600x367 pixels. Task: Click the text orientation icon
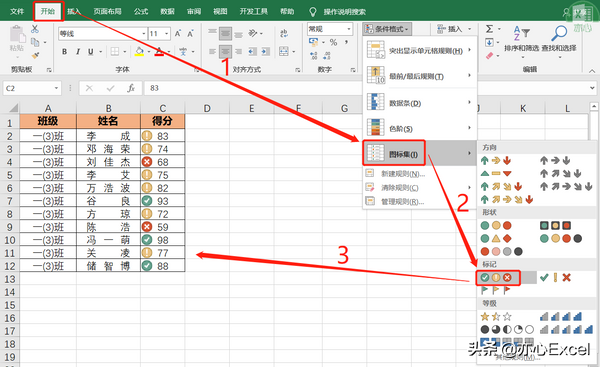[x=253, y=33]
